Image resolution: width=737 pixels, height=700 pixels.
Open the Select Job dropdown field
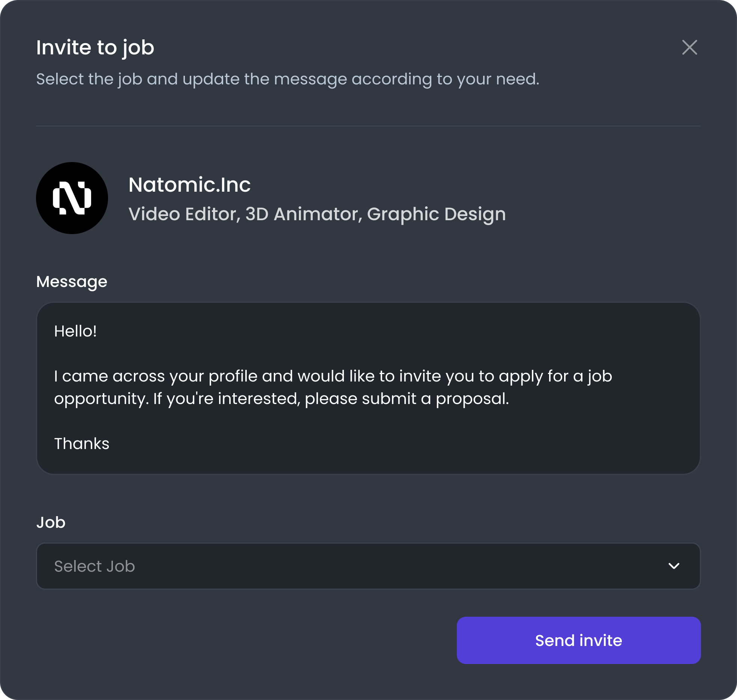pos(368,566)
